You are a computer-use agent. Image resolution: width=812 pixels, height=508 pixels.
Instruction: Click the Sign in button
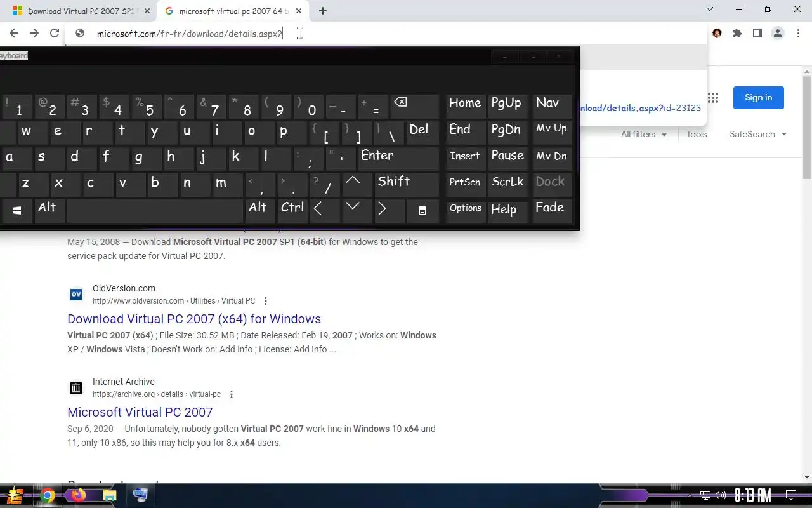click(x=759, y=98)
